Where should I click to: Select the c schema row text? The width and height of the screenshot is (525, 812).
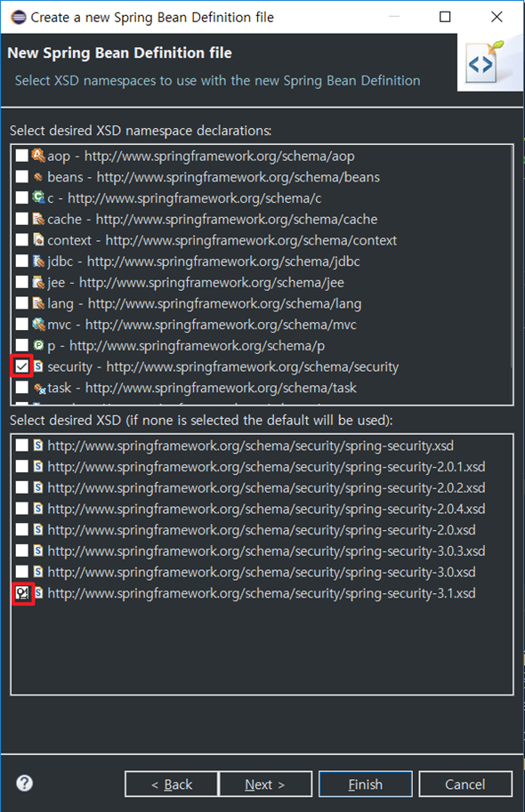[x=184, y=197]
